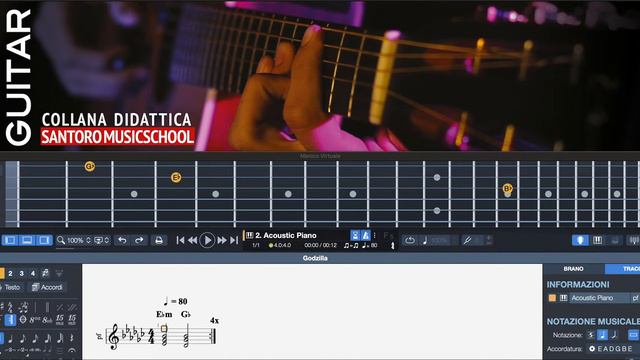Fast forward to next bar
This screenshot has height=360, width=640.
222,240
